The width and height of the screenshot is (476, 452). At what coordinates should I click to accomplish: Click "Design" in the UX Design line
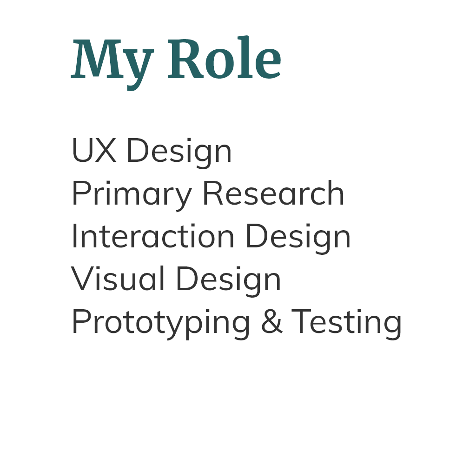coord(179,153)
